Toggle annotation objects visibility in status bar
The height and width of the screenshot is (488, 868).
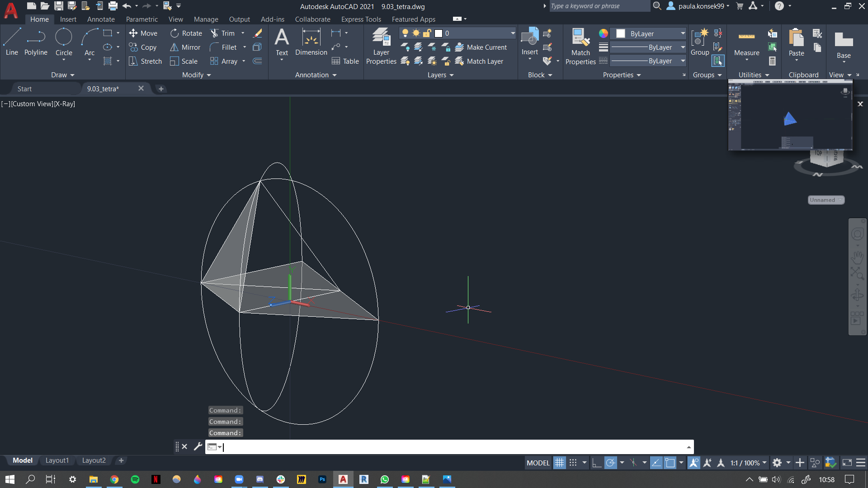coord(693,463)
